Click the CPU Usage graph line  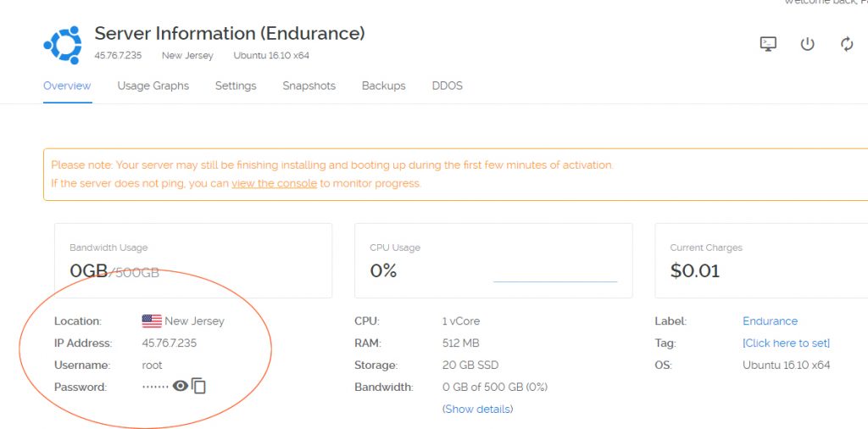(x=555, y=281)
